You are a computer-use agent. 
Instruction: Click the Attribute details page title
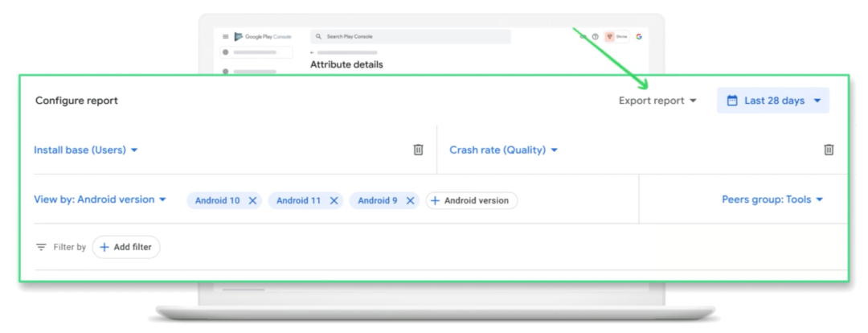point(346,64)
